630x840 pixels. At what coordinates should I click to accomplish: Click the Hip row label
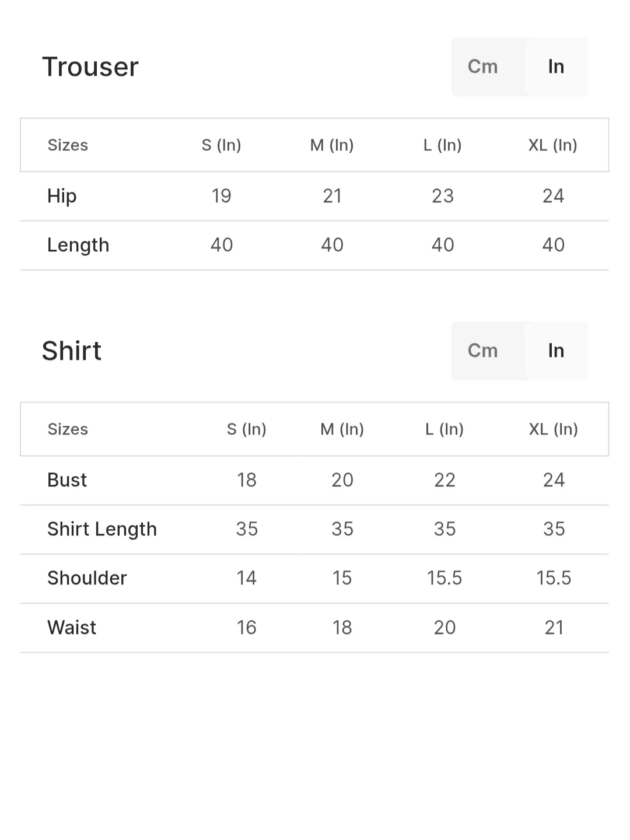click(62, 196)
